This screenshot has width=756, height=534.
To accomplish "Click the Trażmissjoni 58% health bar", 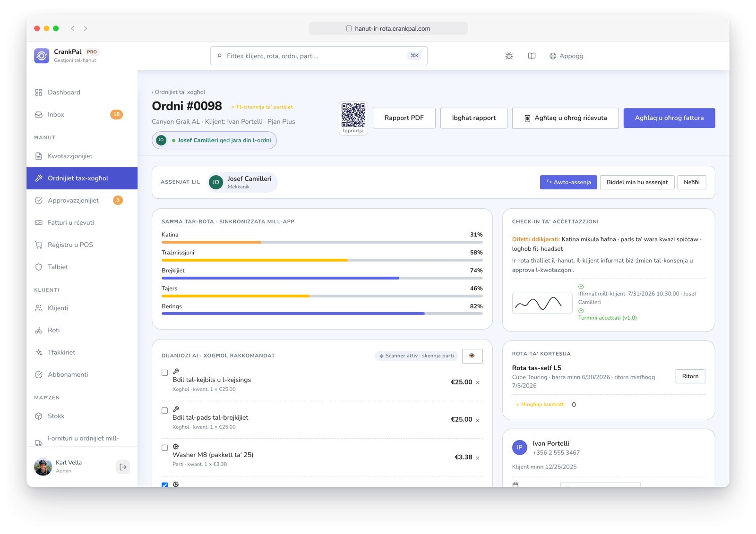I will (x=322, y=260).
